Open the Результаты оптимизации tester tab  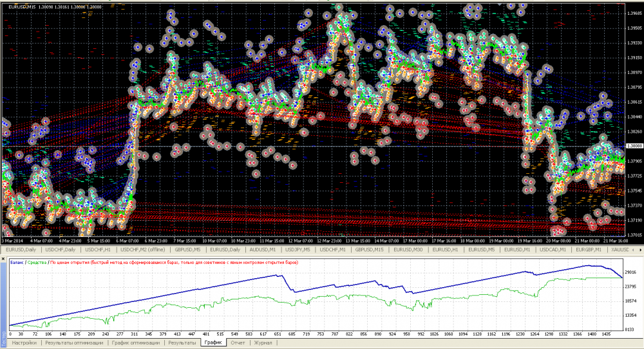[x=74, y=343]
